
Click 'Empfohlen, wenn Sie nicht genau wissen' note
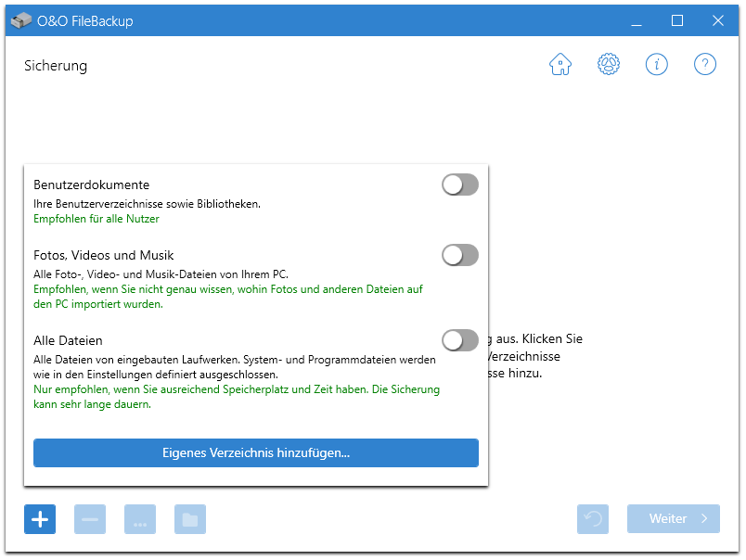tap(228, 296)
